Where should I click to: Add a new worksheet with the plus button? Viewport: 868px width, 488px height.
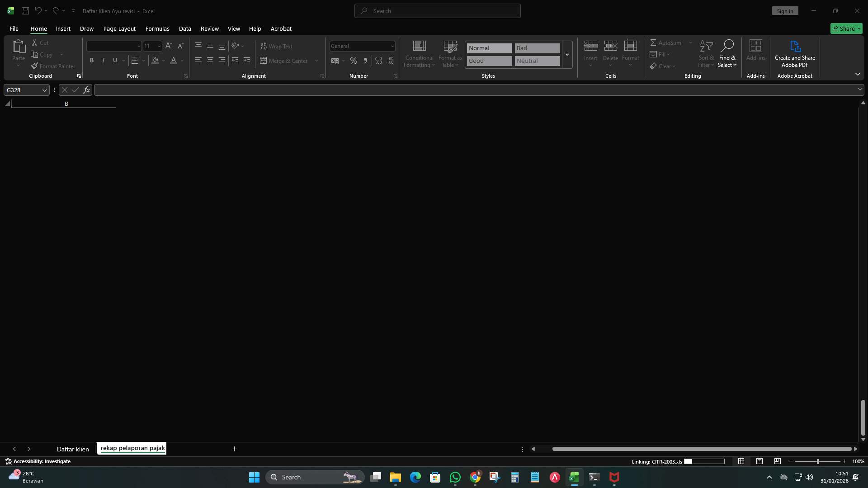point(234,449)
